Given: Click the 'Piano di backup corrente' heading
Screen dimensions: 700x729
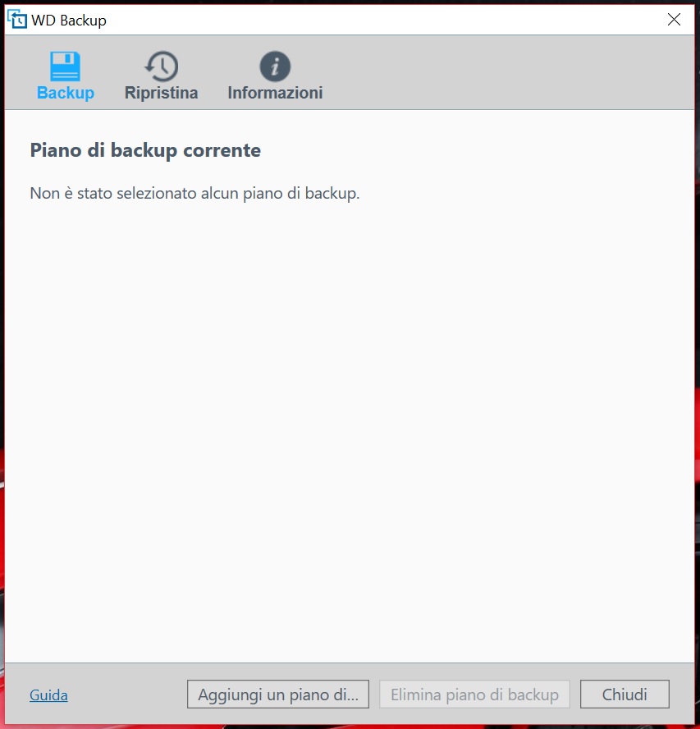Looking at the screenshot, I should (x=145, y=150).
